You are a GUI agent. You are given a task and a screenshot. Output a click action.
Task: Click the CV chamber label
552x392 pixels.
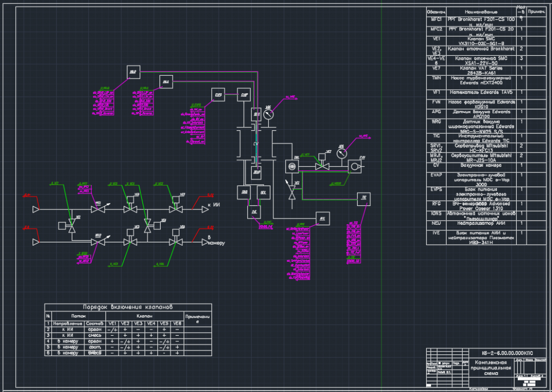[x=256, y=144]
